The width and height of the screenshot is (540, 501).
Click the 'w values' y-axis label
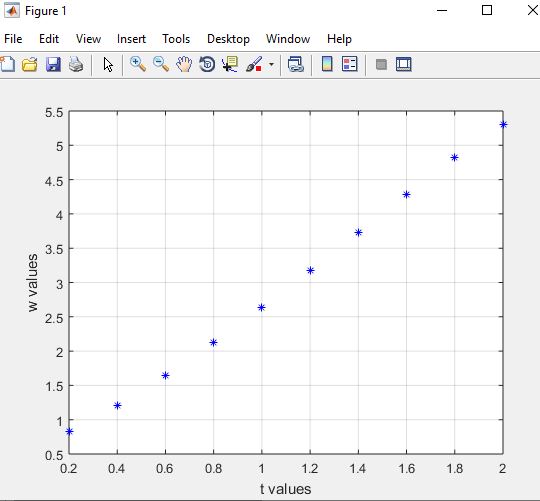click(x=33, y=283)
